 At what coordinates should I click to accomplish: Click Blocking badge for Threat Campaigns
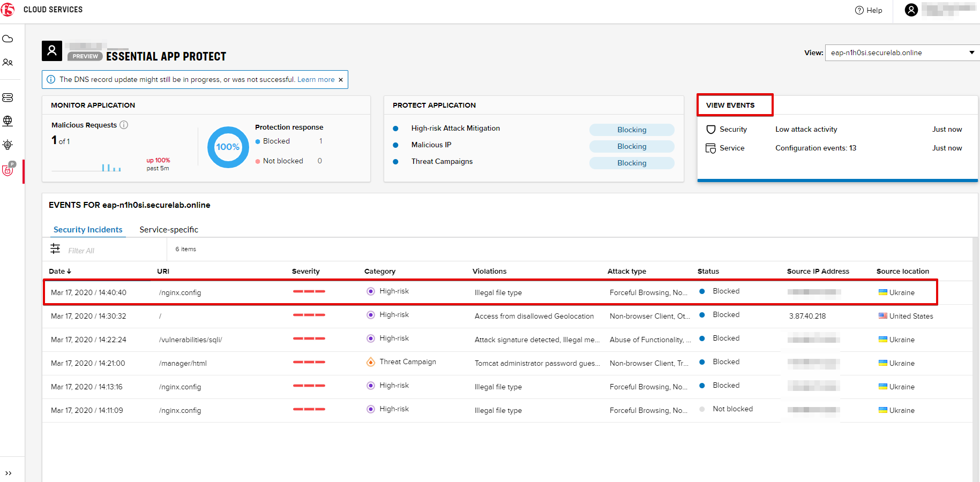(x=632, y=163)
